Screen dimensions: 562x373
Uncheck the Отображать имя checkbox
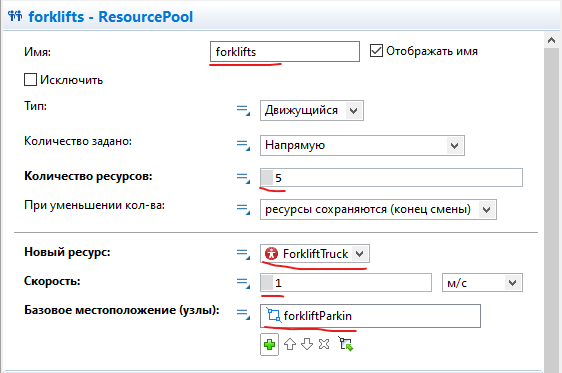click(376, 51)
